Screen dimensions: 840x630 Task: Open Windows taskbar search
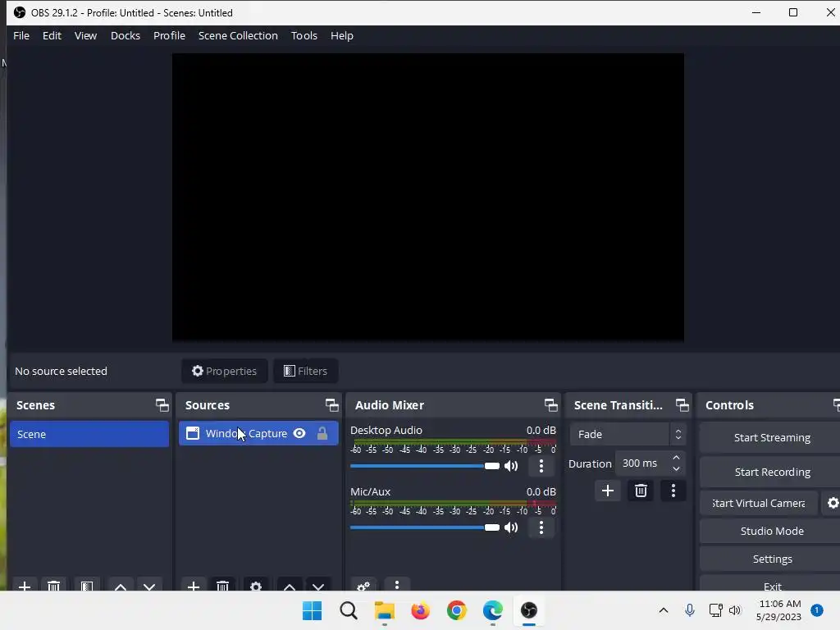click(348, 610)
